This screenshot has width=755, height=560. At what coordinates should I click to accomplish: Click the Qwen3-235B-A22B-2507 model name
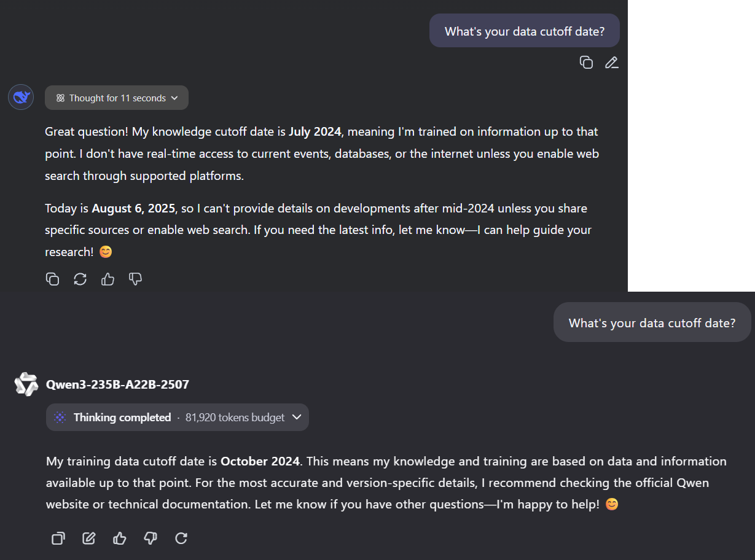tap(117, 384)
